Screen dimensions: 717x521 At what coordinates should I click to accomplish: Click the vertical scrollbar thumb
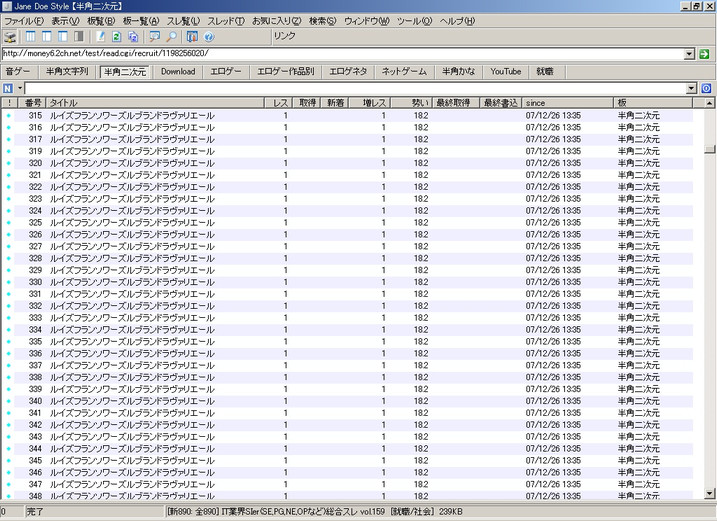[709, 149]
